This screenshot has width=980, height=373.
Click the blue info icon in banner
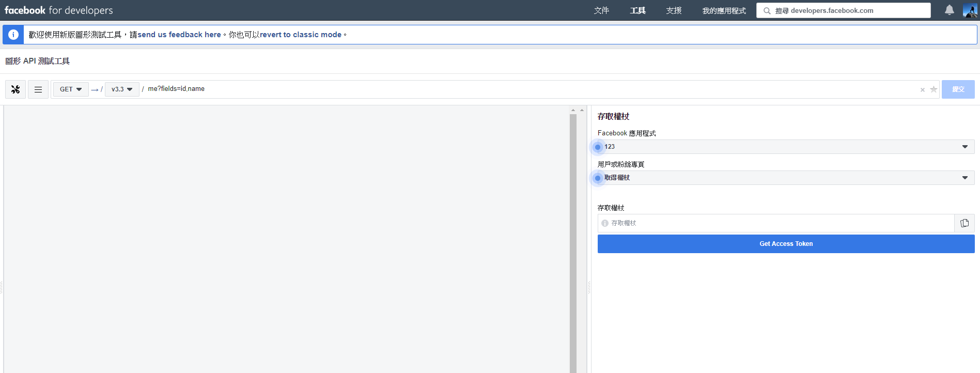pos(13,35)
